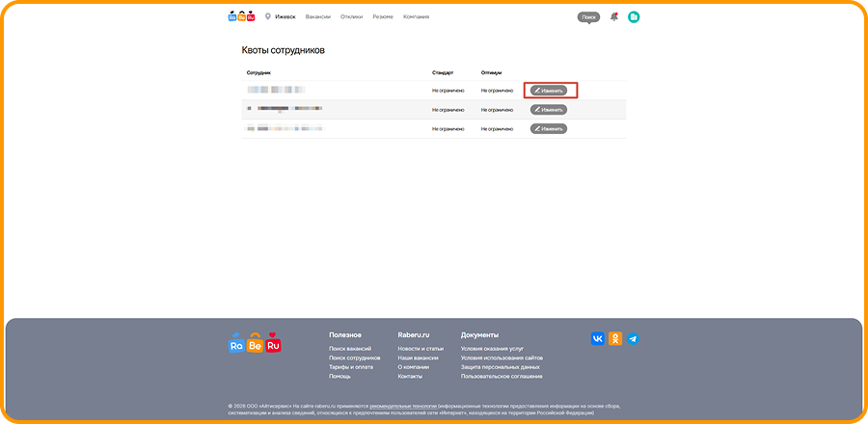Screen dimensions: 868x424
Task: Open the Пользовательское соглашение link
Action: pos(502,376)
